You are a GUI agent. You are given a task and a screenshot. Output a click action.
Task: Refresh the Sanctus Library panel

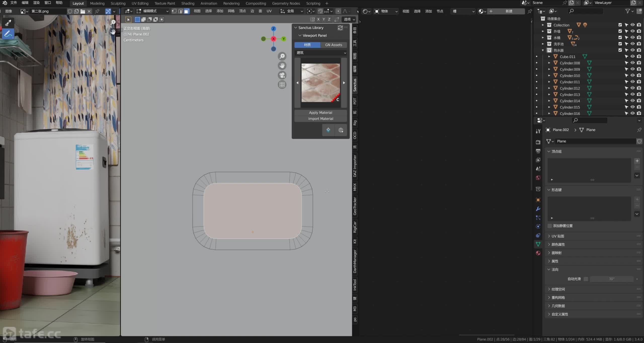[340, 28]
